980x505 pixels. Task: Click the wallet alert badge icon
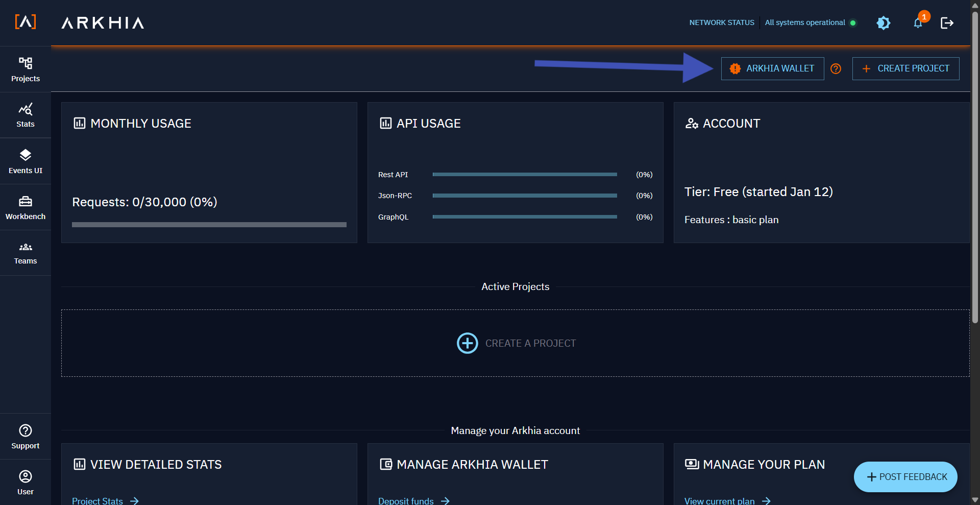tap(735, 68)
